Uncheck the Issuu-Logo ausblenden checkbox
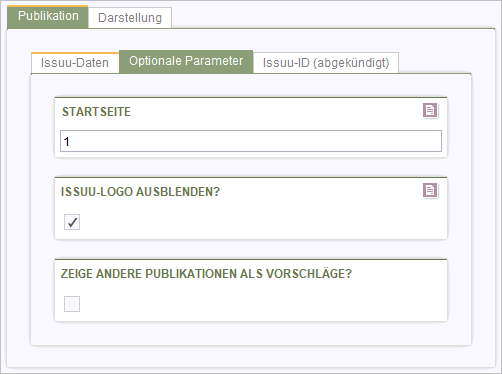This screenshot has width=502, height=374. (72, 222)
